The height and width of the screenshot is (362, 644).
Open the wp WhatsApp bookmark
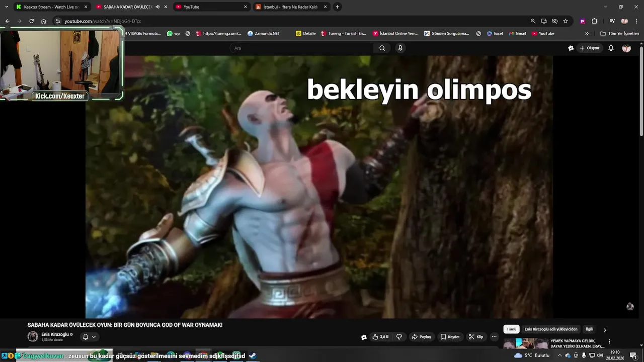(x=173, y=34)
